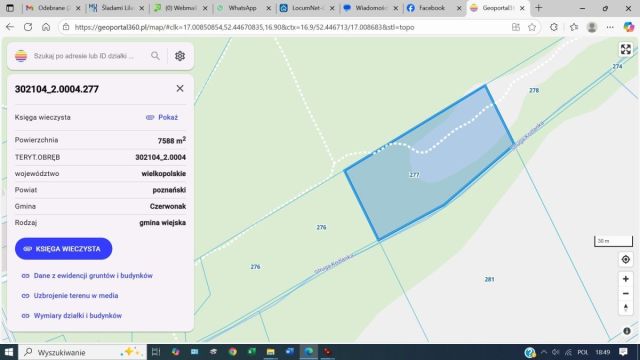The height and width of the screenshot is (360, 640).
Task: Open favorites list icon
Action: [x=574, y=27]
